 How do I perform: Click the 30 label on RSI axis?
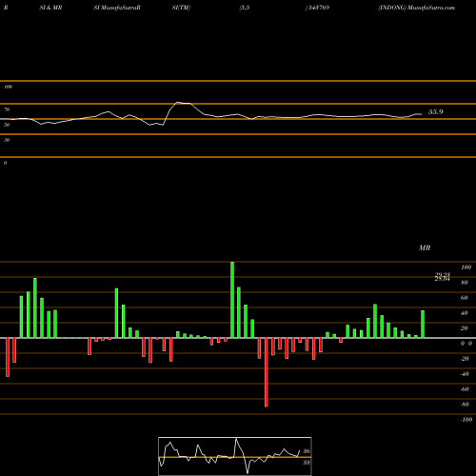7,140
